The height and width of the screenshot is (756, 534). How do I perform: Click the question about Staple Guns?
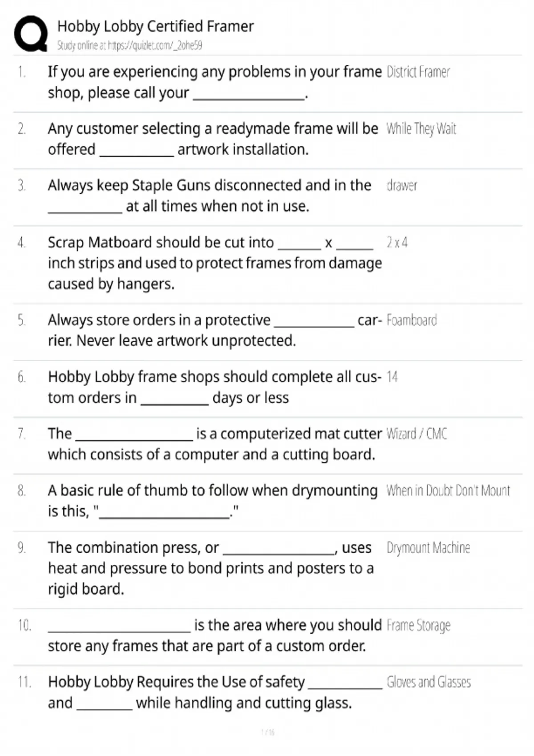[x=209, y=196]
